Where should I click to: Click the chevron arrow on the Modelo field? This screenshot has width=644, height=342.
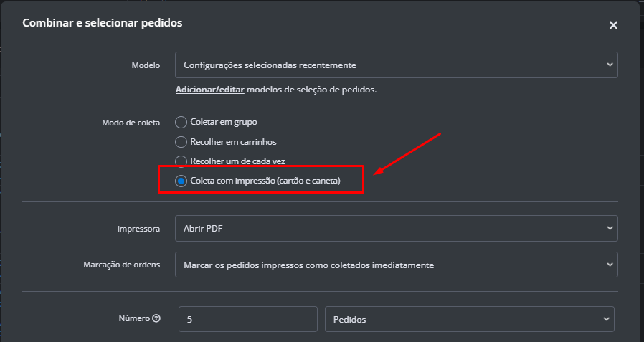(610, 65)
